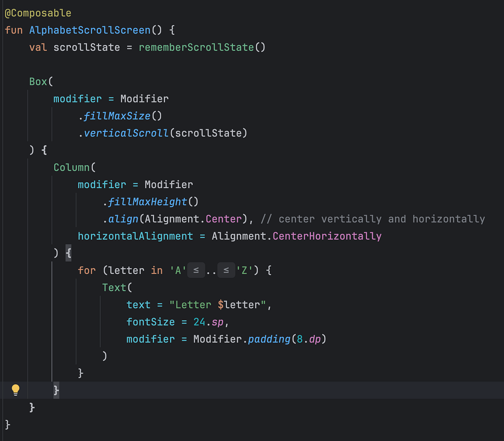Select the @Composable annotation
The width and height of the screenshot is (504, 441).
[x=38, y=13]
